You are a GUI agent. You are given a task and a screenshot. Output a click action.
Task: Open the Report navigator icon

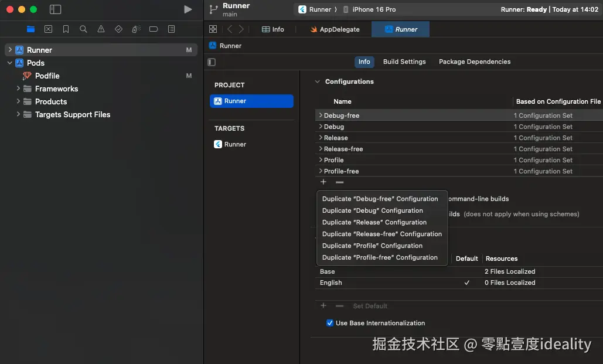coord(172,29)
